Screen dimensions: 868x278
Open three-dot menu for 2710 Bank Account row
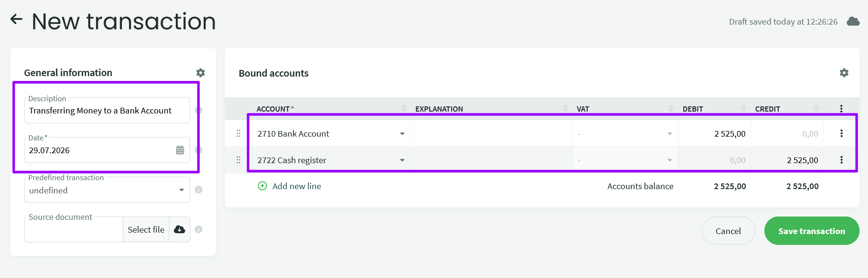[842, 133]
